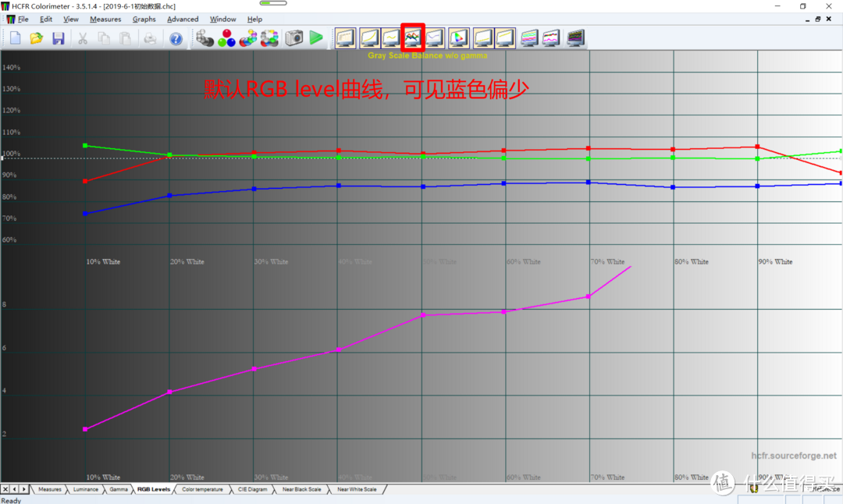Click the grayscale sensor measurement icon
This screenshot has height=504, width=843.
(205, 37)
